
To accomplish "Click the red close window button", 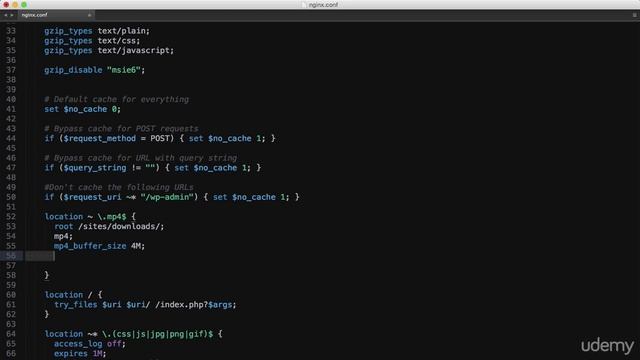I will pos(6,4).
